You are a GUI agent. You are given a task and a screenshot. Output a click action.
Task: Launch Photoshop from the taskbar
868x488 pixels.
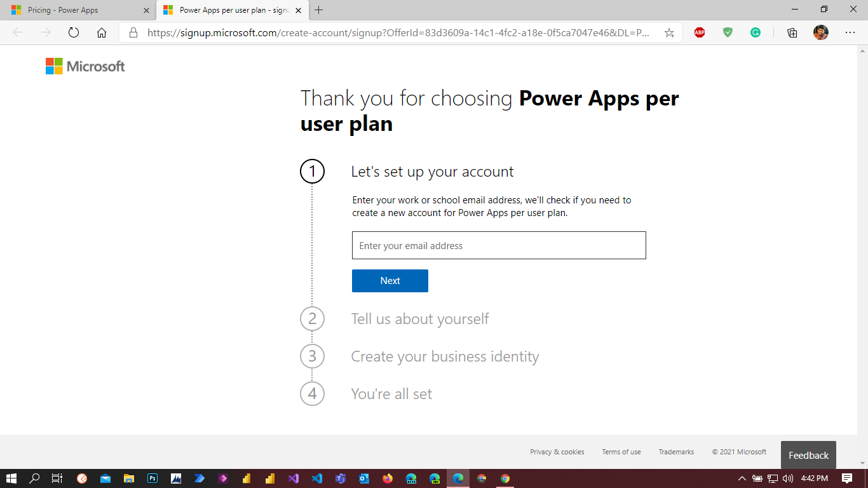point(152,478)
